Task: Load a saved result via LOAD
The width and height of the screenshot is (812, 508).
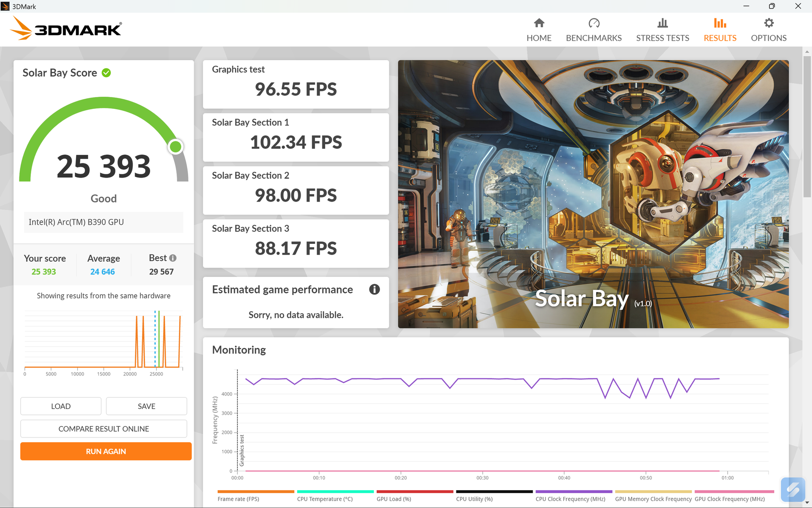Action: click(60, 406)
